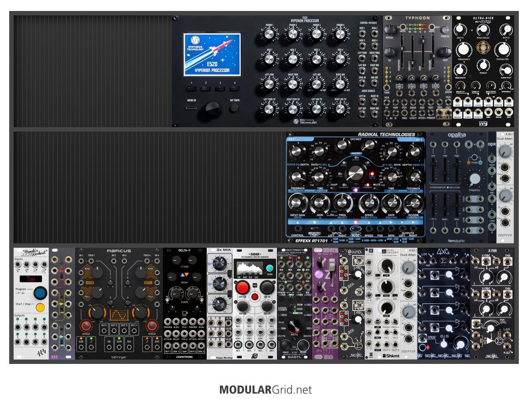Turn the left Abacus RISE knob

coord(97,272)
